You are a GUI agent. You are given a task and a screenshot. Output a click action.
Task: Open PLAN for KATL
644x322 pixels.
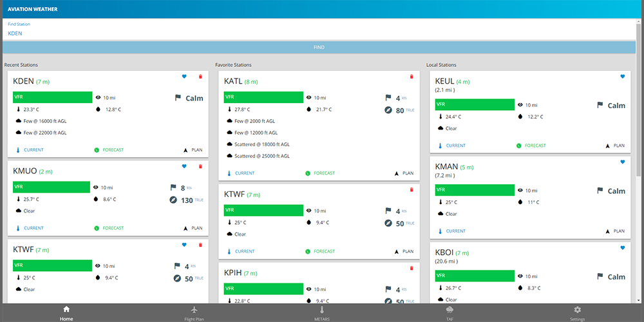(404, 173)
